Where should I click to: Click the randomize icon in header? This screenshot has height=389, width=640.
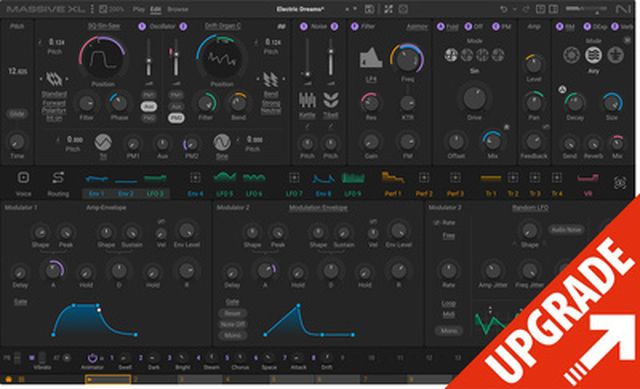(x=388, y=9)
